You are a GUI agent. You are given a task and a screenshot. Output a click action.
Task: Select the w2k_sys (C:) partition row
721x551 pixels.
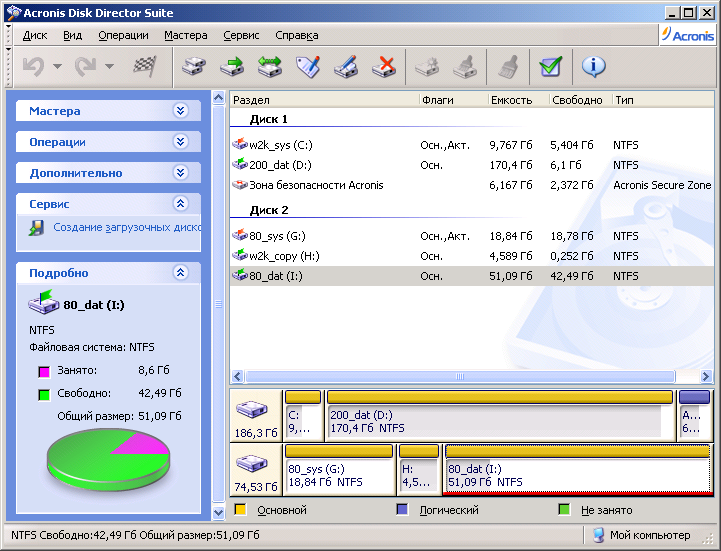(471, 145)
